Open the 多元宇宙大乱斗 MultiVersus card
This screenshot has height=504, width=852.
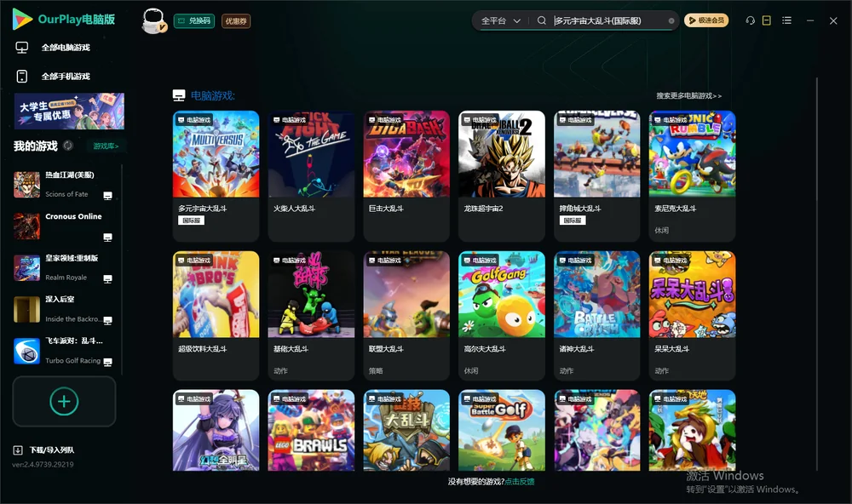(216, 176)
